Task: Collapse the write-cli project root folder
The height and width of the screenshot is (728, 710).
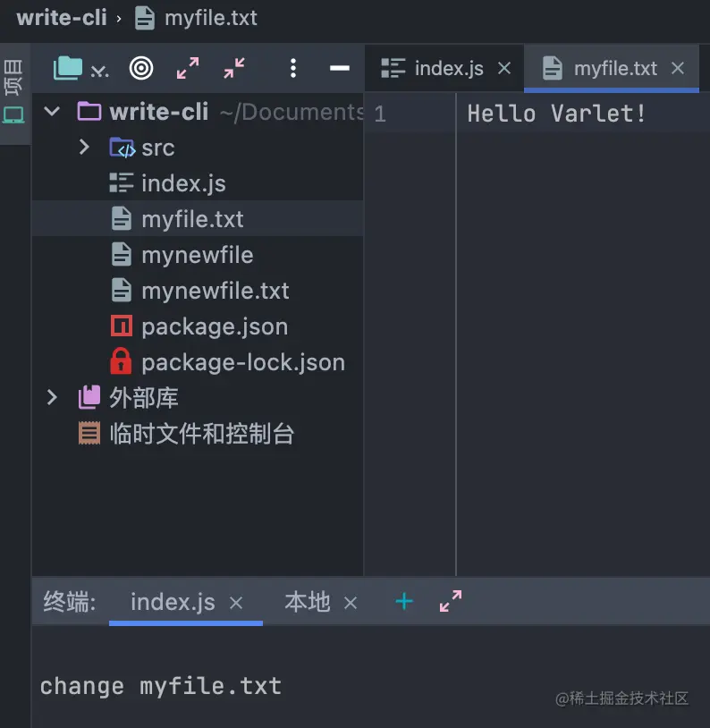Action: (x=53, y=112)
